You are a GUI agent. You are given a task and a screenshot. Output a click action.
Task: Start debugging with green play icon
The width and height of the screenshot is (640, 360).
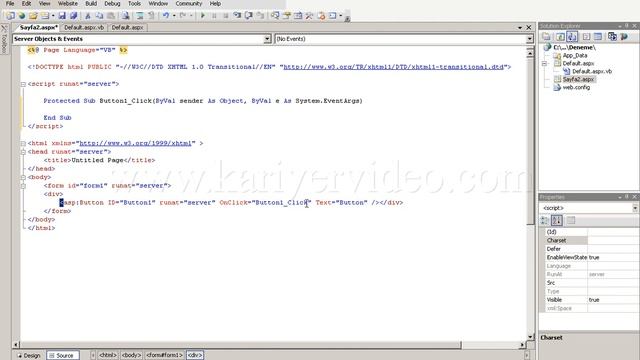203,16
